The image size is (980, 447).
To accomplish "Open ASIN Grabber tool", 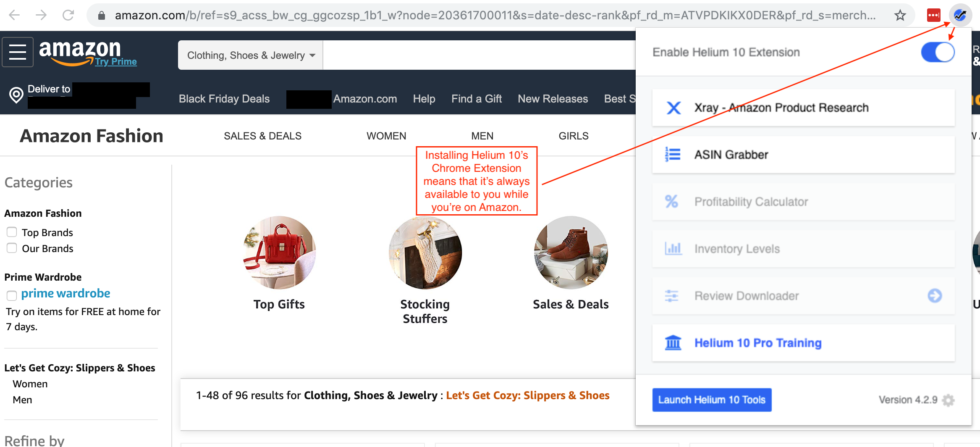I will click(x=803, y=155).
